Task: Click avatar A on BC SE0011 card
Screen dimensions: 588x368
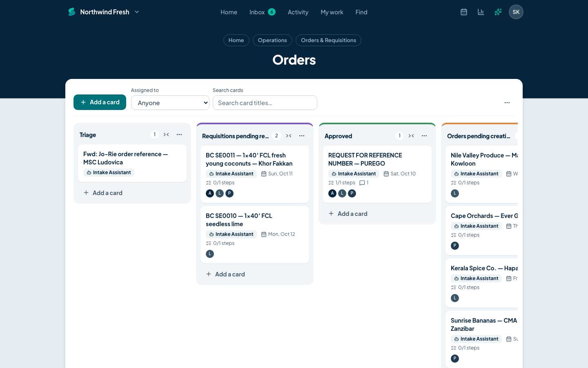Action: 210,193
